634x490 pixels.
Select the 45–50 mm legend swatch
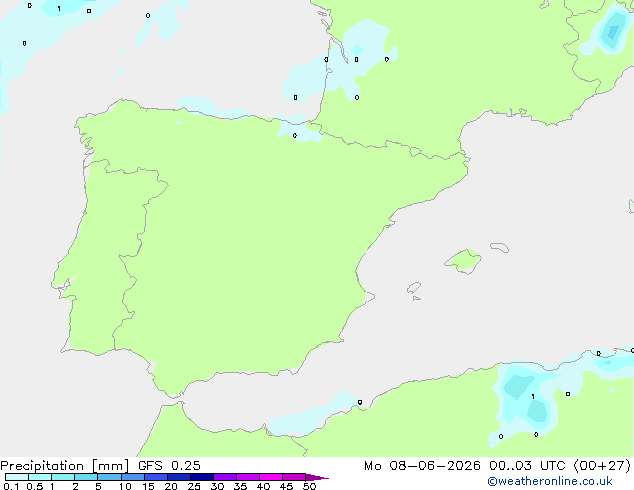coord(294,477)
